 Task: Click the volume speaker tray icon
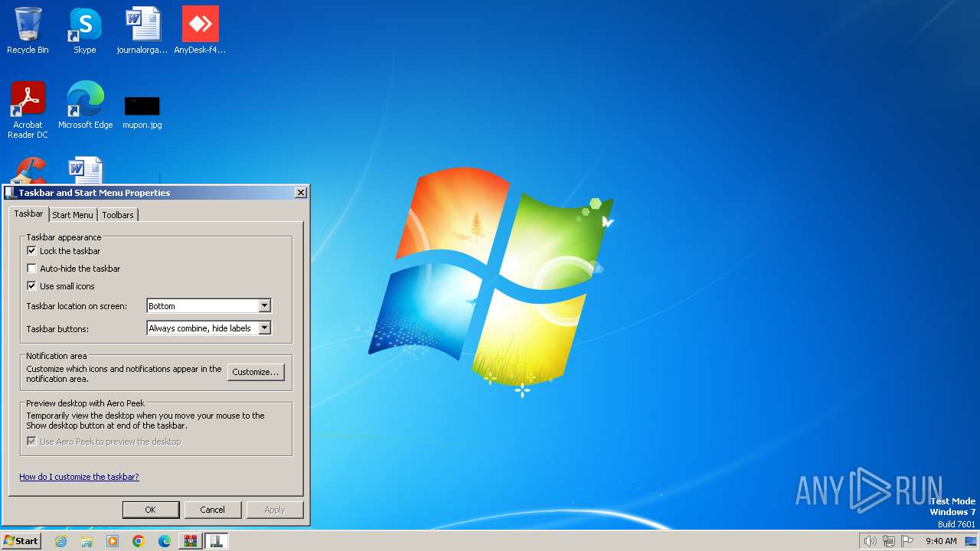coord(870,541)
